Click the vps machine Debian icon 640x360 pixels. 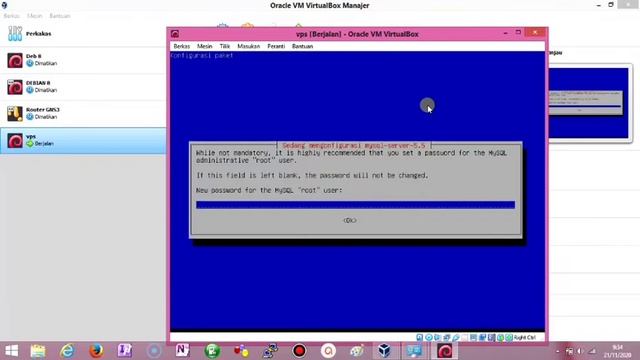click(x=15, y=141)
